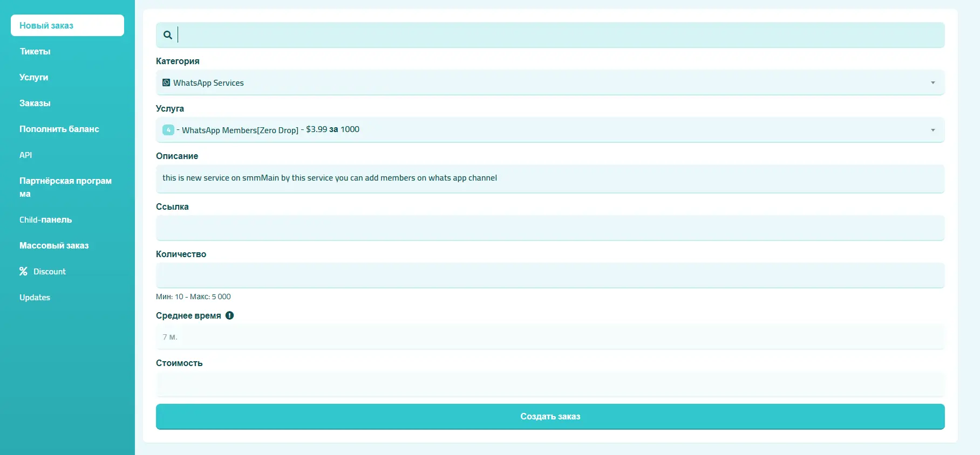Click the info icon beside Среднее время
This screenshot has height=455, width=980.
[x=229, y=315]
